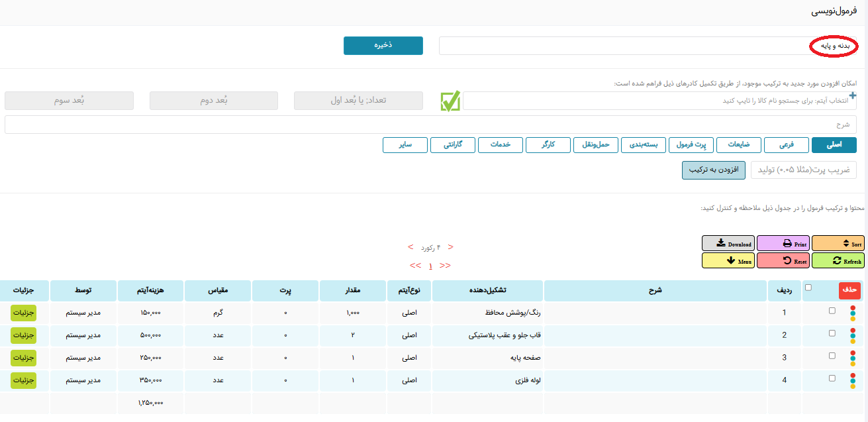This screenshot has height=422, width=868.
Task: Click the cost value ۱۵۰,۰۰۰
Action: coord(150,313)
